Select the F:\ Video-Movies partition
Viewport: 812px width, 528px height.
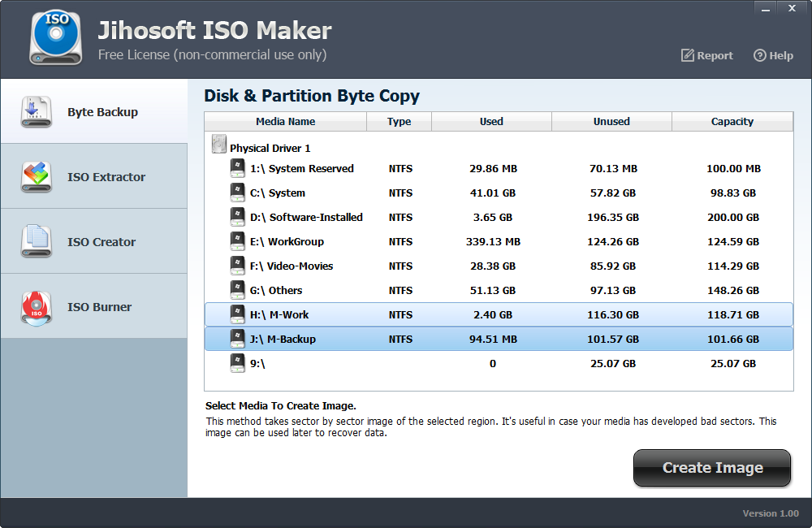(499, 266)
